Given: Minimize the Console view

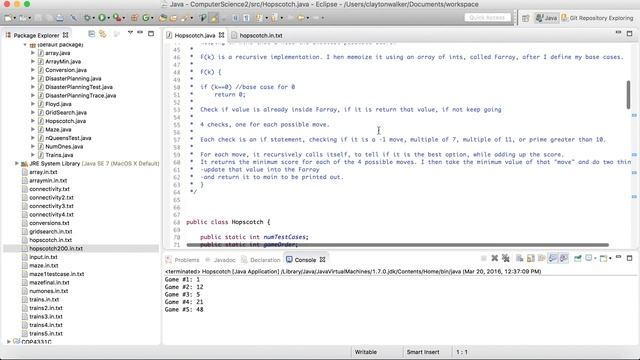Looking at the screenshot, I should click(x=618, y=257).
